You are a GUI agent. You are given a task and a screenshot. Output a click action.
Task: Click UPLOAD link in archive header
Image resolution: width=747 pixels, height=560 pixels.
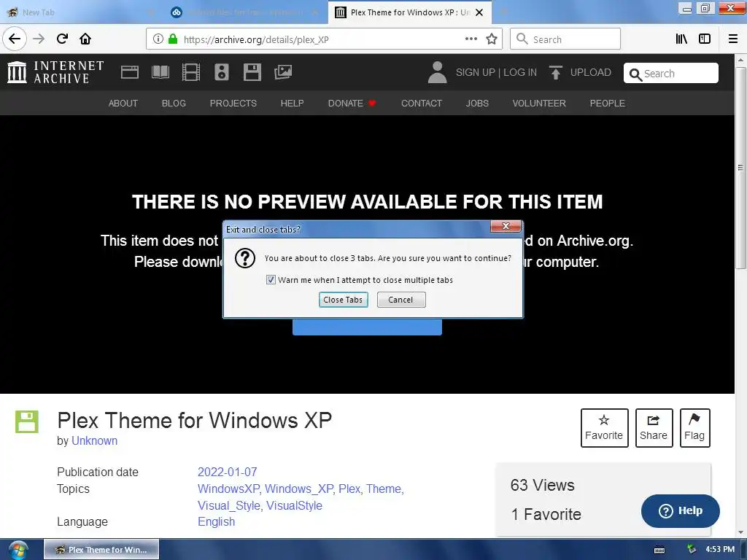click(590, 72)
